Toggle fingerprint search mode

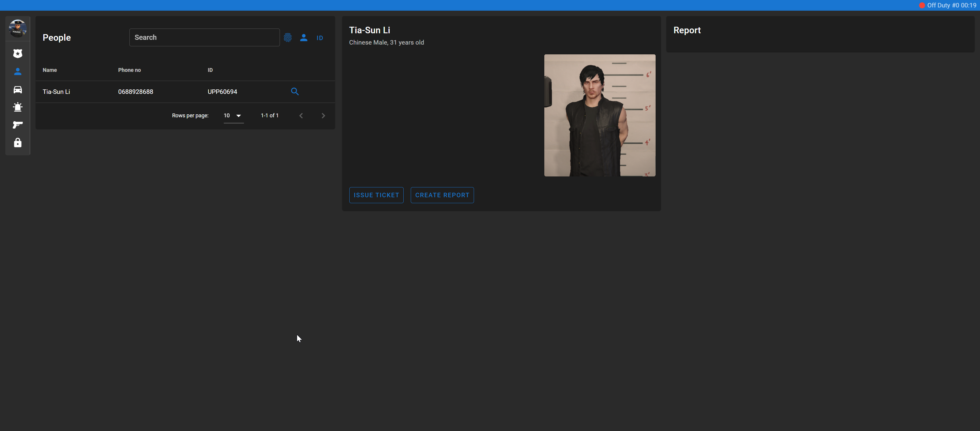(x=288, y=38)
